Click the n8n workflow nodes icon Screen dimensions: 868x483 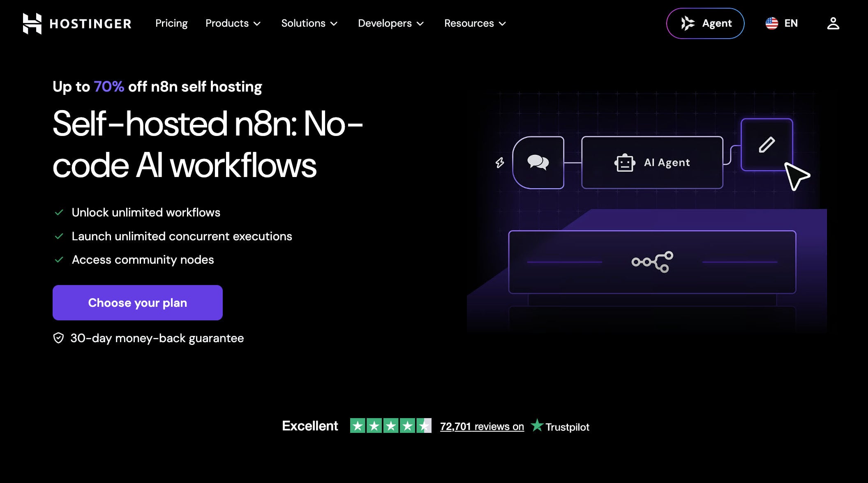[652, 262]
